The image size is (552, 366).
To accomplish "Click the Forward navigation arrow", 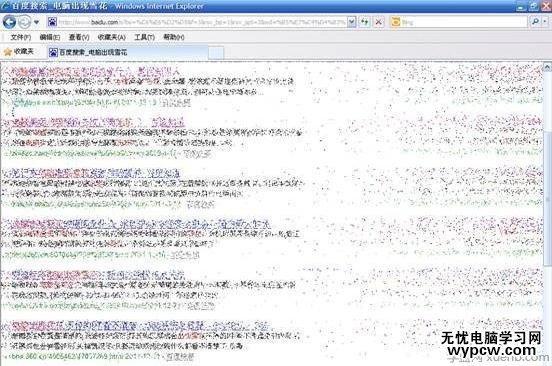I will click(x=24, y=22).
